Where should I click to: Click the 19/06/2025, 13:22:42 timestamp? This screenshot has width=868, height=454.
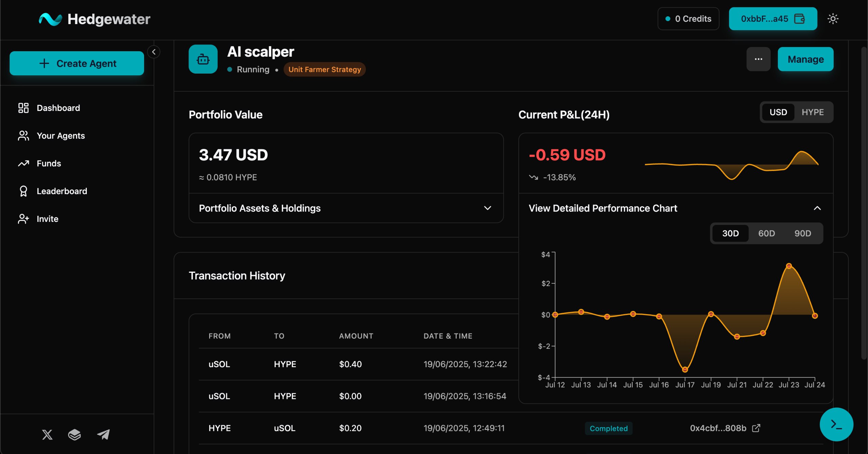465,364
